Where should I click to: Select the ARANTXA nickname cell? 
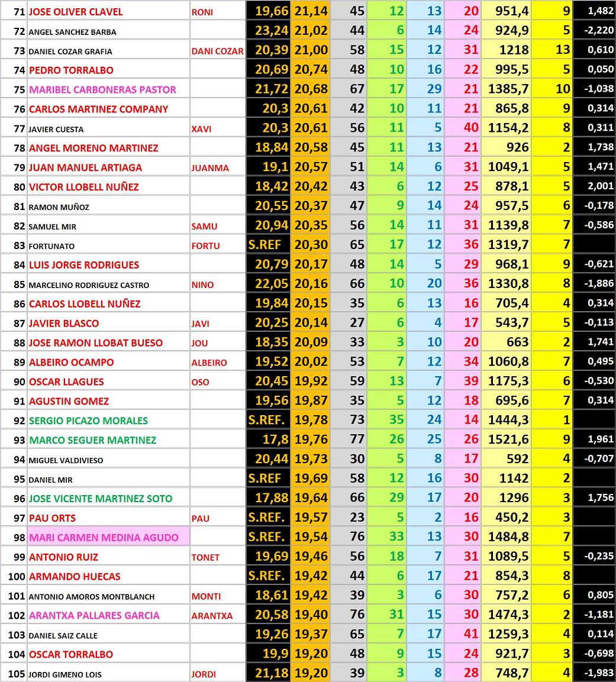coord(217,615)
